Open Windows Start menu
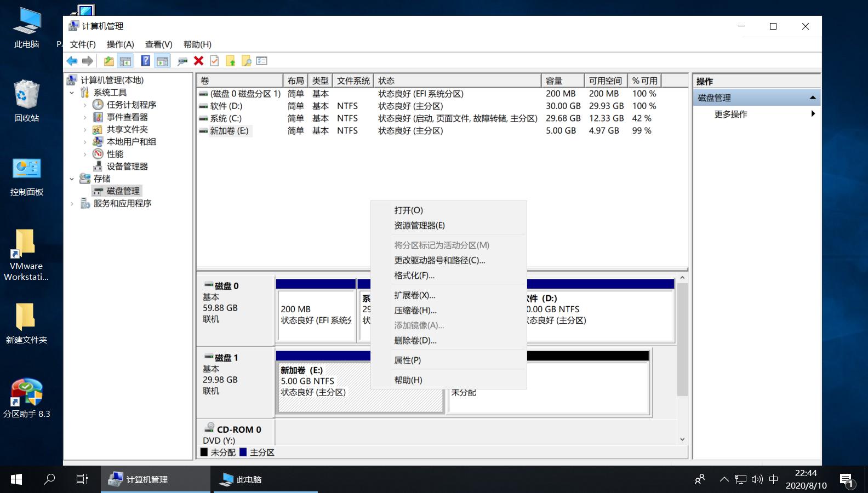The image size is (868, 493). (x=16, y=479)
